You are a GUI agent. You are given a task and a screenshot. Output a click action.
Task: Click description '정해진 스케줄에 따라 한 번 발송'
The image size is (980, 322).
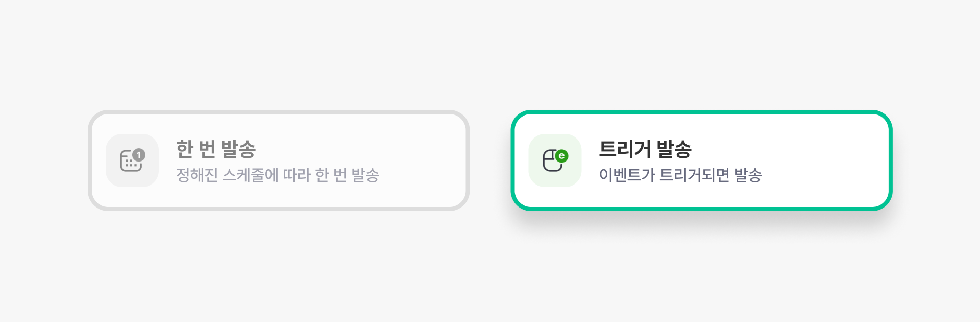[277, 175]
